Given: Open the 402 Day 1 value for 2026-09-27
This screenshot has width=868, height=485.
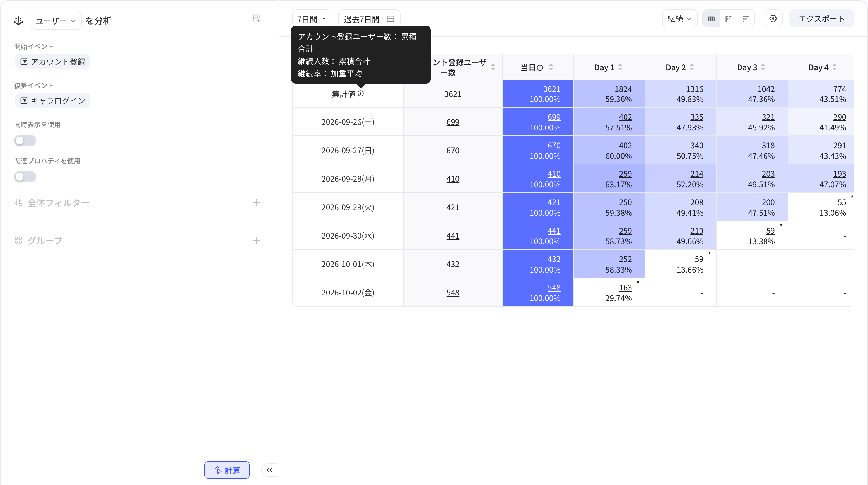Looking at the screenshot, I should [625, 145].
